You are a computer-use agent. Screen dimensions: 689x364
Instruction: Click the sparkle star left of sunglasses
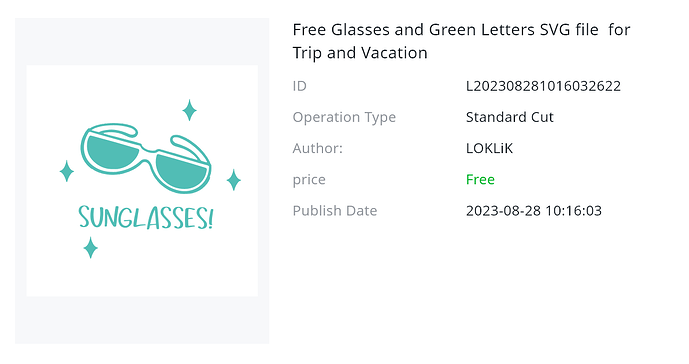click(67, 171)
